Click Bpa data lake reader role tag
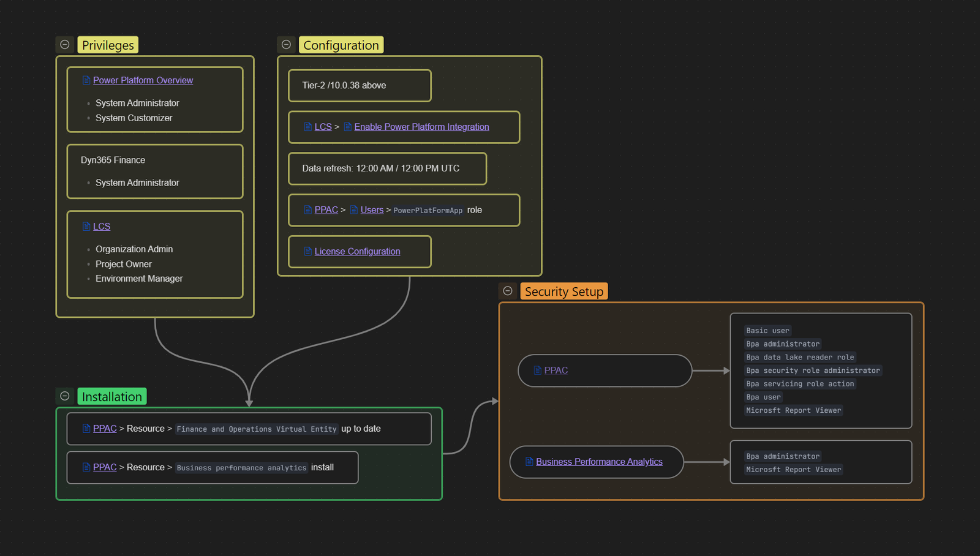This screenshot has width=980, height=556. coord(800,357)
